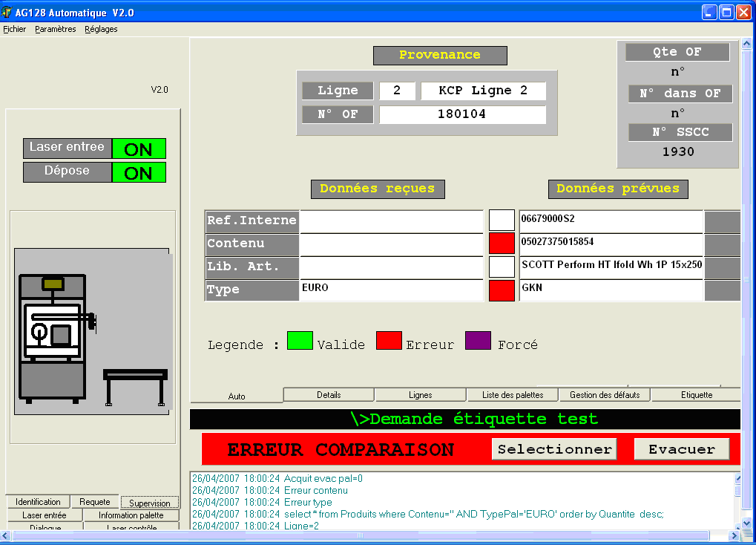
Task: Click the received Contenu field
Action: tap(392, 244)
